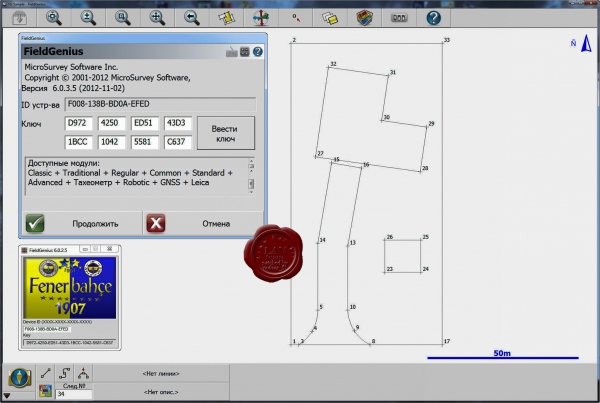
Task: Expand the black triangle under instrument icon
Action: tap(7, 395)
